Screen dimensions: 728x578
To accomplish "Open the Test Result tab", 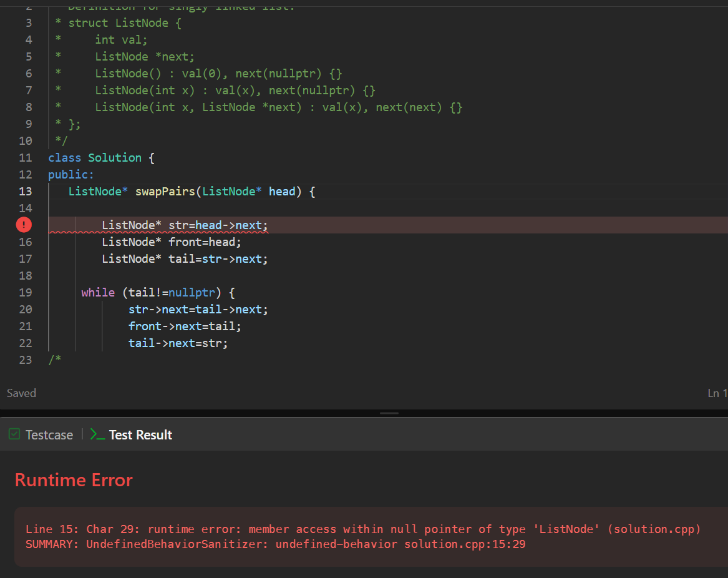I will (x=140, y=435).
